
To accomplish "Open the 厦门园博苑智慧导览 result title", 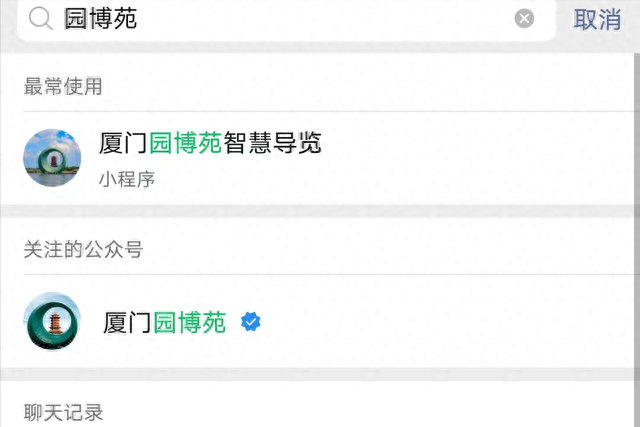I will (x=210, y=143).
